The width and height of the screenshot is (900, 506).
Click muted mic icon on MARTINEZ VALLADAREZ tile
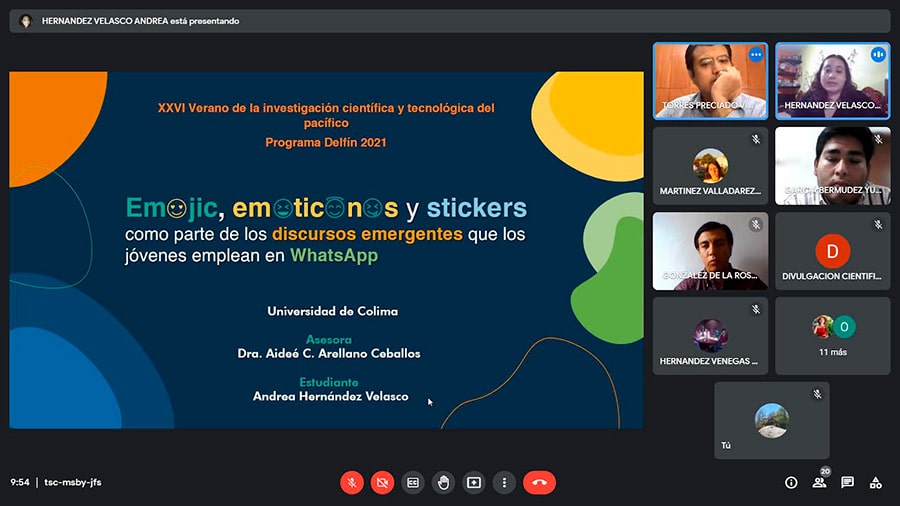756,139
